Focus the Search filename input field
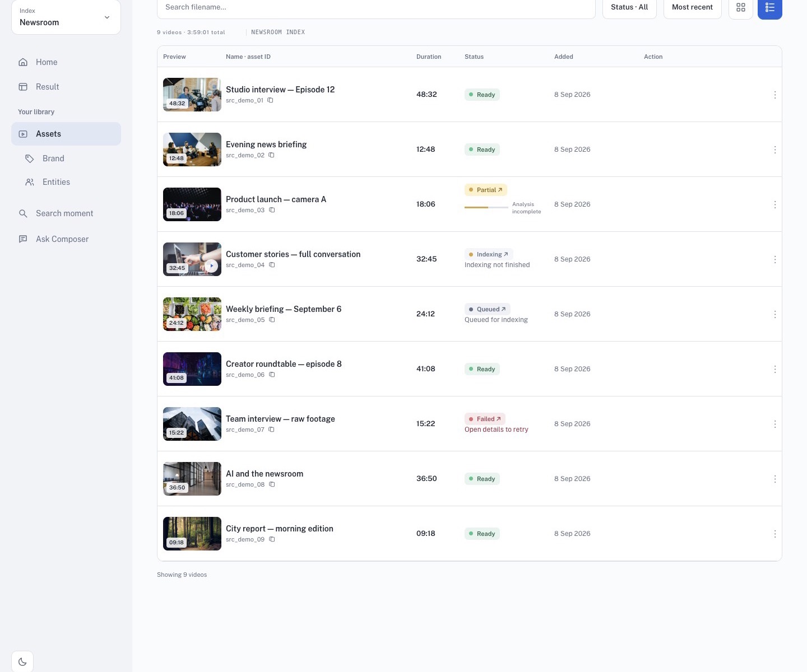The height and width of the screenshot is (672, 807). pyautogui.click(x=376, y=8)
